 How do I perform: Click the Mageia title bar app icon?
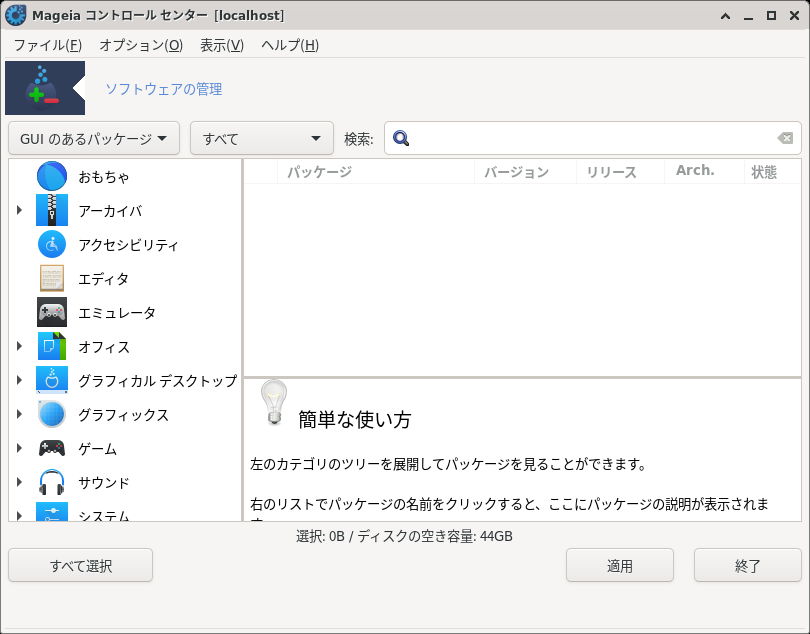click(x=15, y=15)
